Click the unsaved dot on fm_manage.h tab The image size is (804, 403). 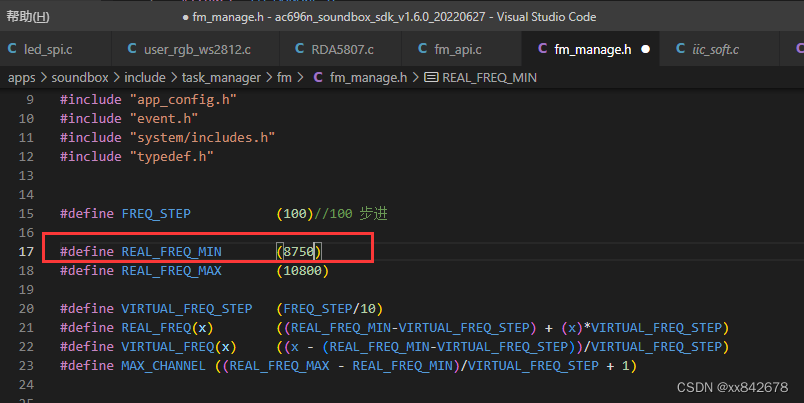click(645, 48)
